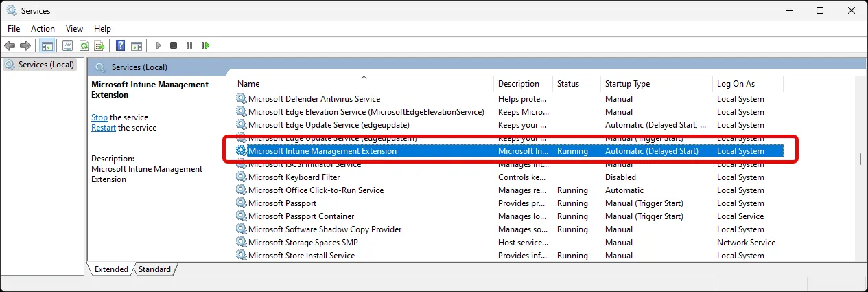The width and height of the screenshot is (868, 292).
Task: Select Microsoft Keyboard Filter service name
Action: (294, 177)
